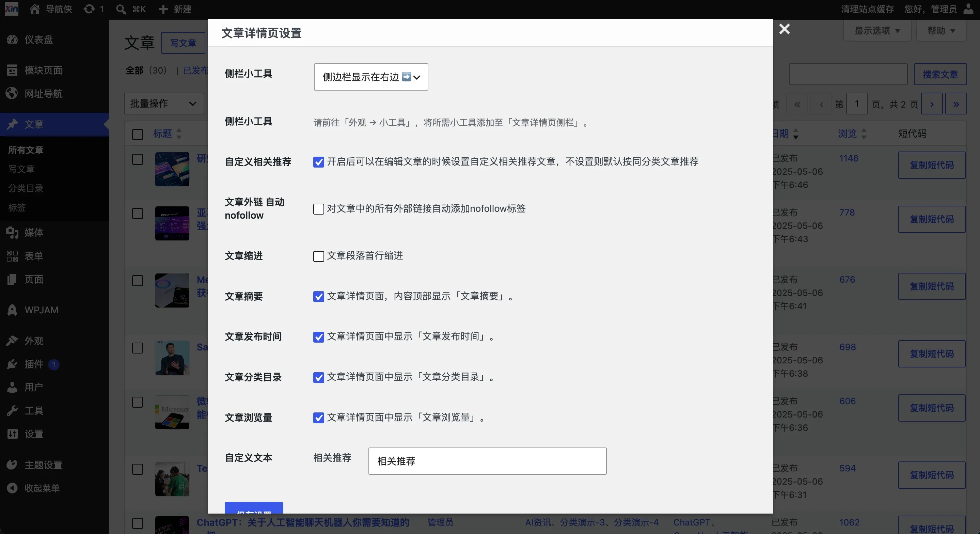Jump to last page double arrow

coord(956,104)
